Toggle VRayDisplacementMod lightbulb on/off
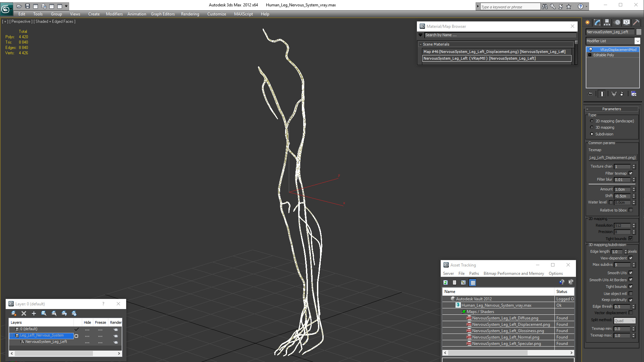 (x=591, y=50)
